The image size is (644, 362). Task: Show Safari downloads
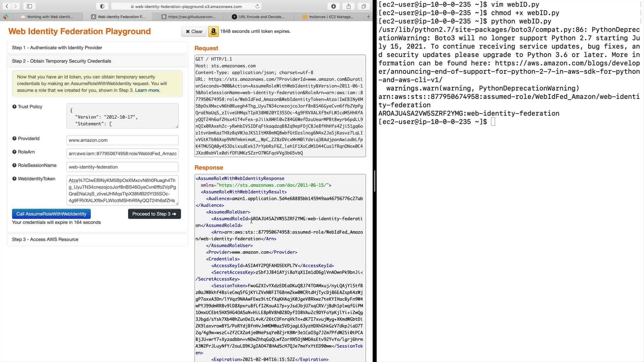point(333,6)
